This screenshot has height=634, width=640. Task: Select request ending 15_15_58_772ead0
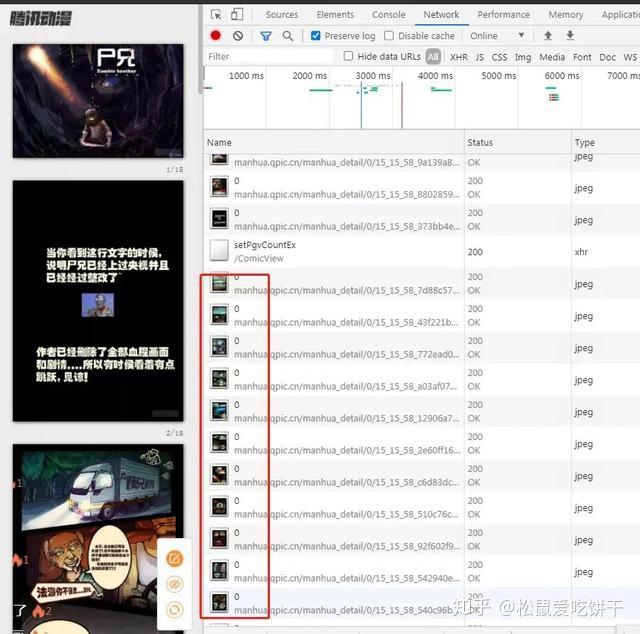(x=422, y=347)
